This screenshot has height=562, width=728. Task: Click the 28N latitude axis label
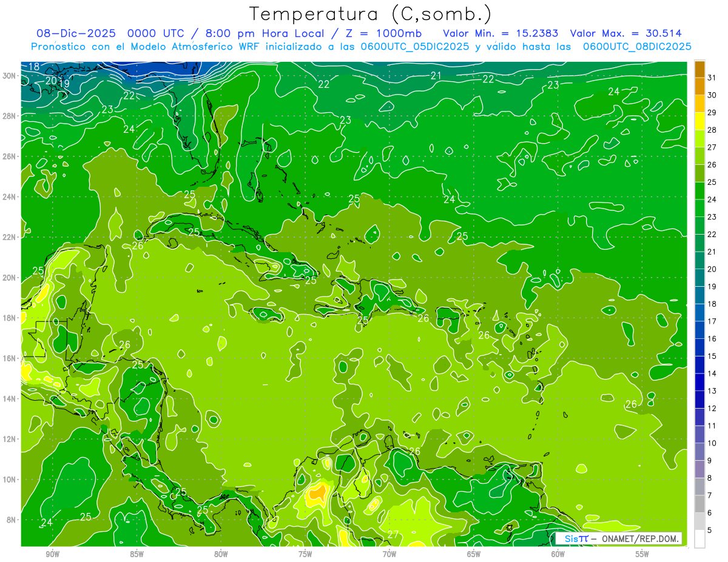point(9,116)
